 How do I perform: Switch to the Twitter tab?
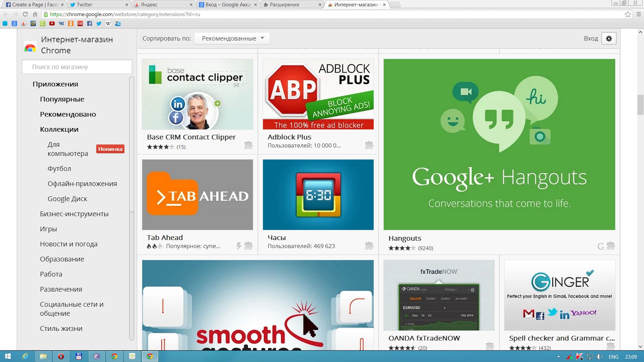(x=99, y=4)
